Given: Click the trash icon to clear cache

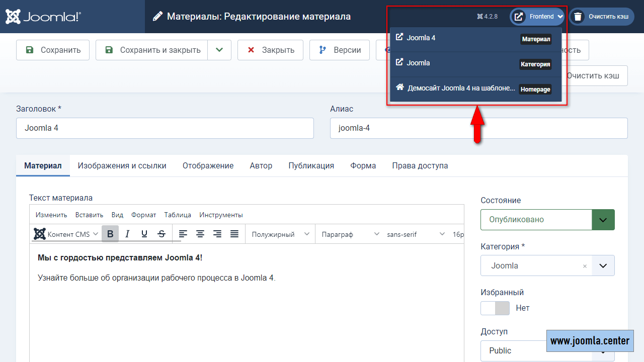Looking at the screenshot, I should 578,17.
